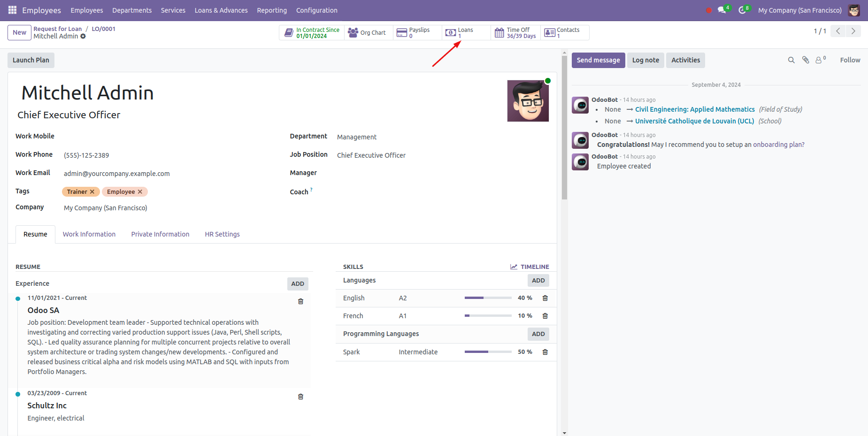Open My Company (San Francisco) company switcher

click(x=799, y=10)
